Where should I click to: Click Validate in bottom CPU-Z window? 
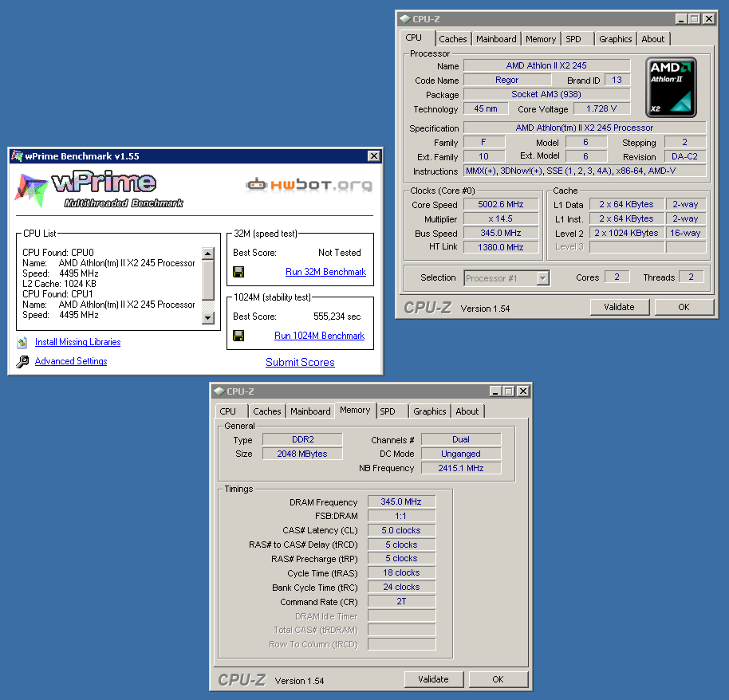433,679
